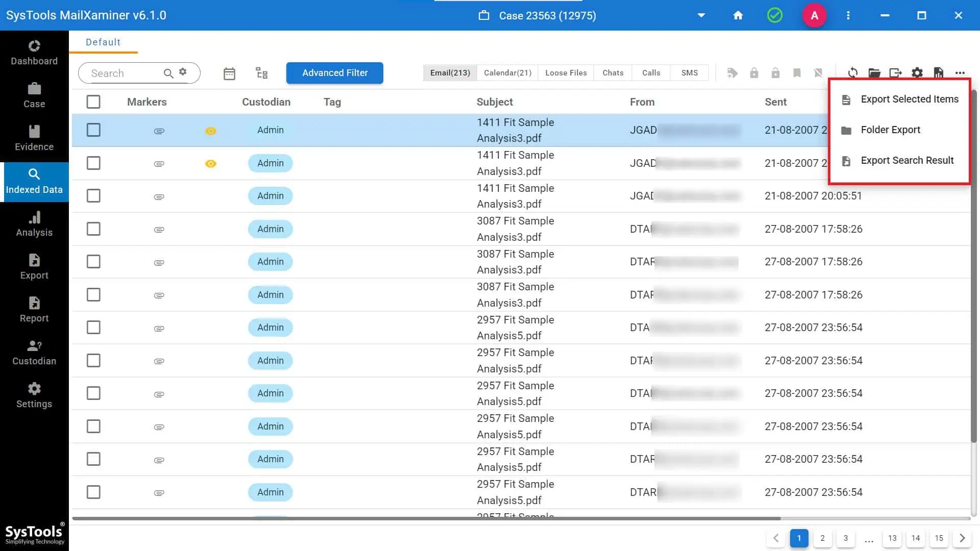980x551 pixels.
Task: Go to page 14
Action: point(916,538)
